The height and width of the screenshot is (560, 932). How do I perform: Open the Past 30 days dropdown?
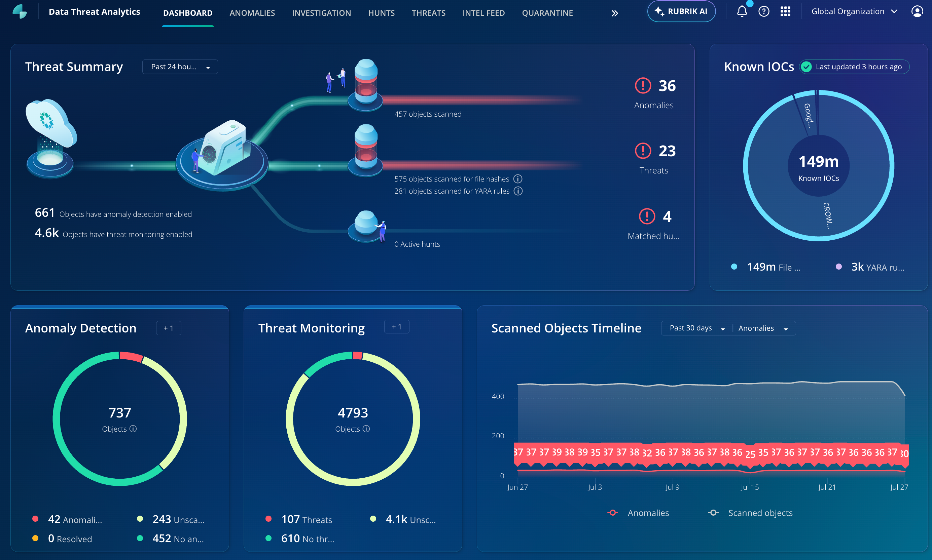coord(697,328)
